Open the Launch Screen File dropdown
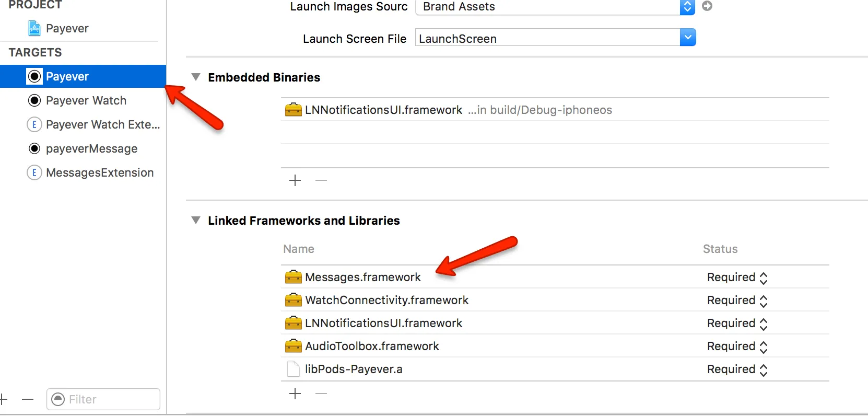Viewport: 868px width, 416px height. [688, 37]
